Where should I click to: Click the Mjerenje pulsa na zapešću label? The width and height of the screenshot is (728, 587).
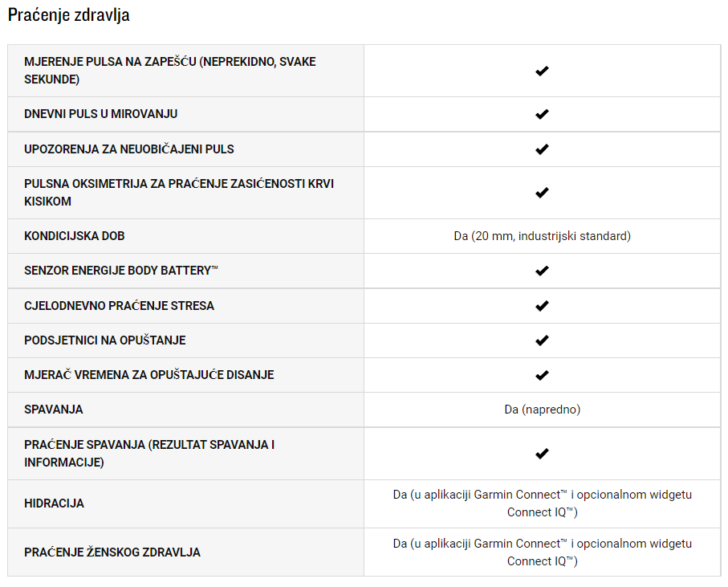click(170, 71)
